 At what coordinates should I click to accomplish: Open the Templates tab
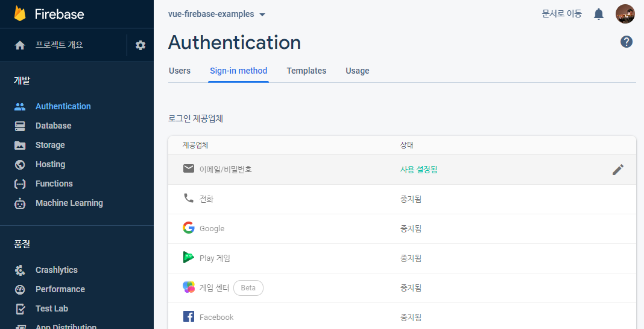(306, 71)
